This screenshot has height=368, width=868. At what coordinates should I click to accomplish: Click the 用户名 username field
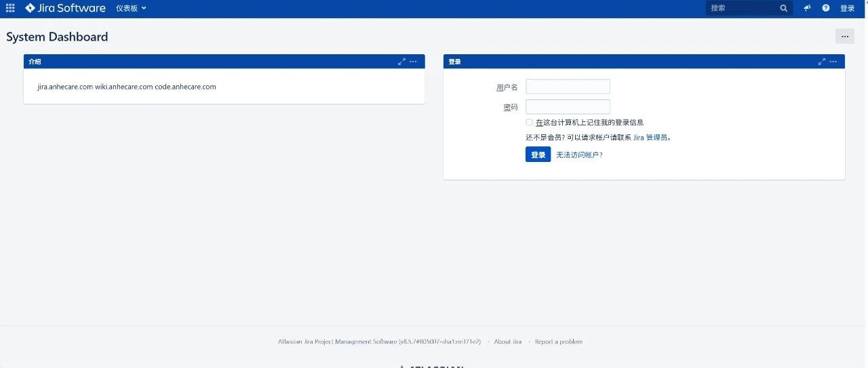pyautogui.click(x=568, y=87)
